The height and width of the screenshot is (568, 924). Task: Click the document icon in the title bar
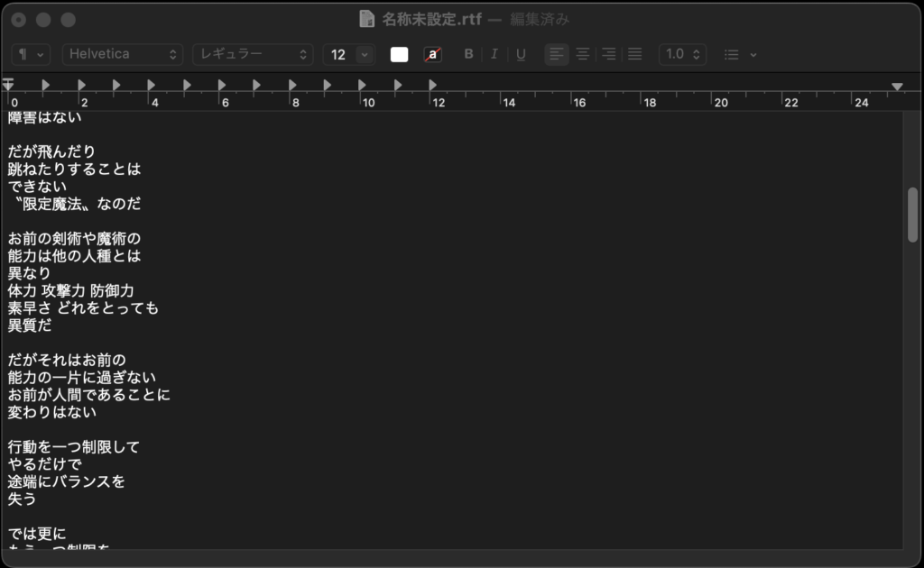[366, 19]
